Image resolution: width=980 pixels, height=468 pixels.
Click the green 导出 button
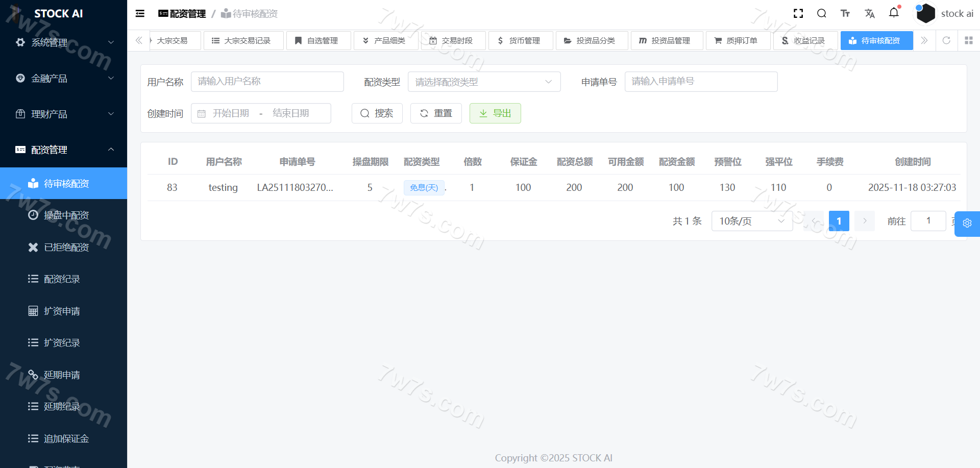point(495,113)
